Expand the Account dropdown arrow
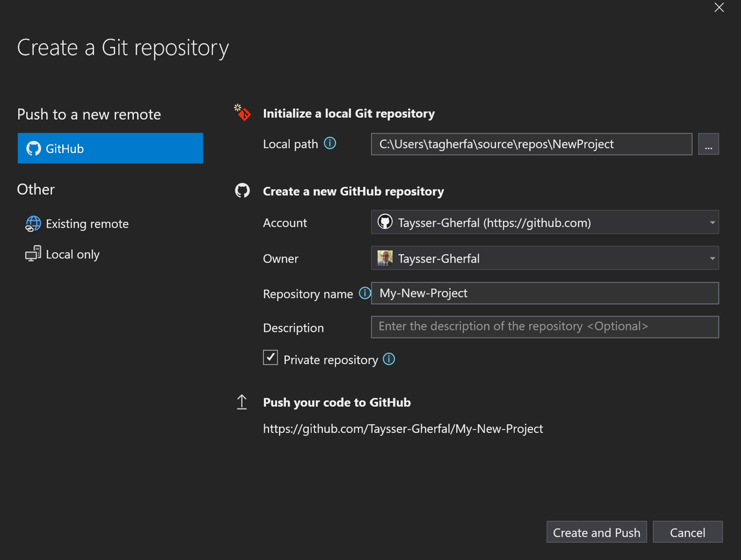741x560 pixels. point(712,222)
